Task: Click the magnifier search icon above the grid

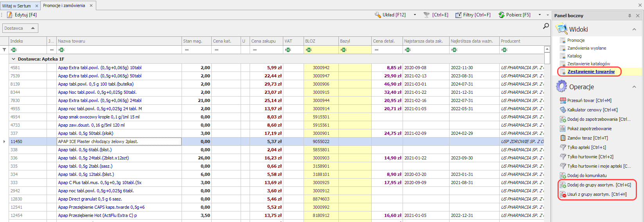Action: coord(546,26)
